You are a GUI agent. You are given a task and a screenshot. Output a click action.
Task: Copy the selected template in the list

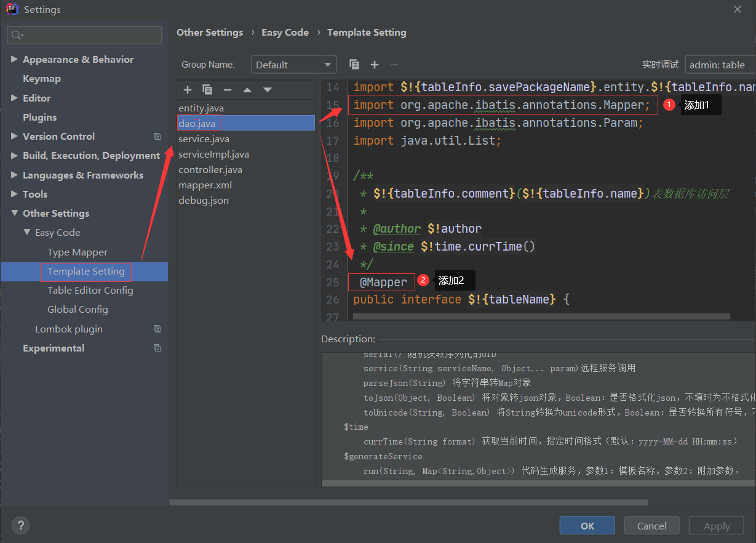[x=207, y=90]
